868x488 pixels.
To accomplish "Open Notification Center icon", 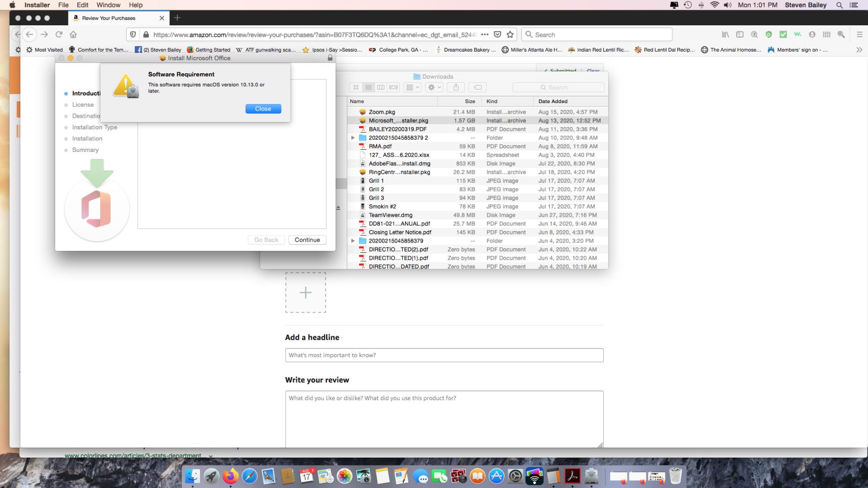I will 853,5.
